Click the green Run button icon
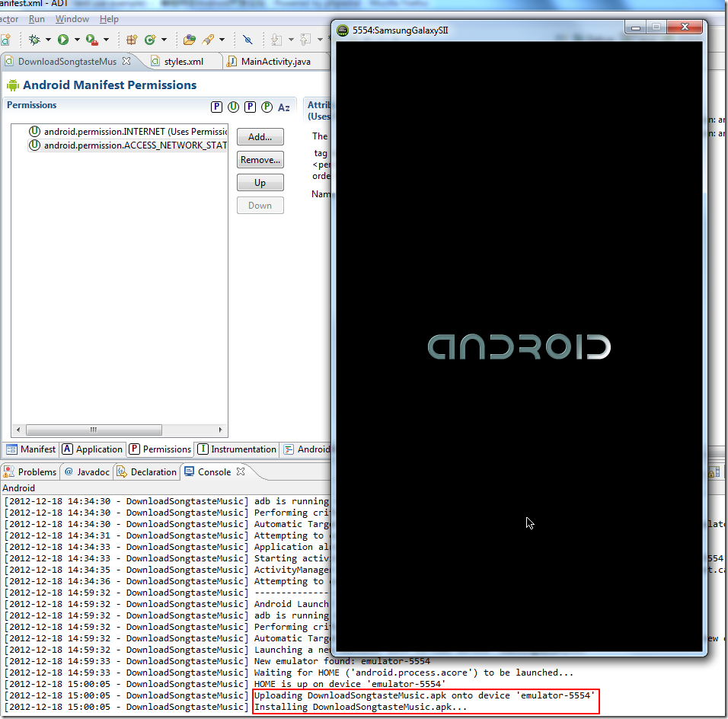 coord(63,40)
